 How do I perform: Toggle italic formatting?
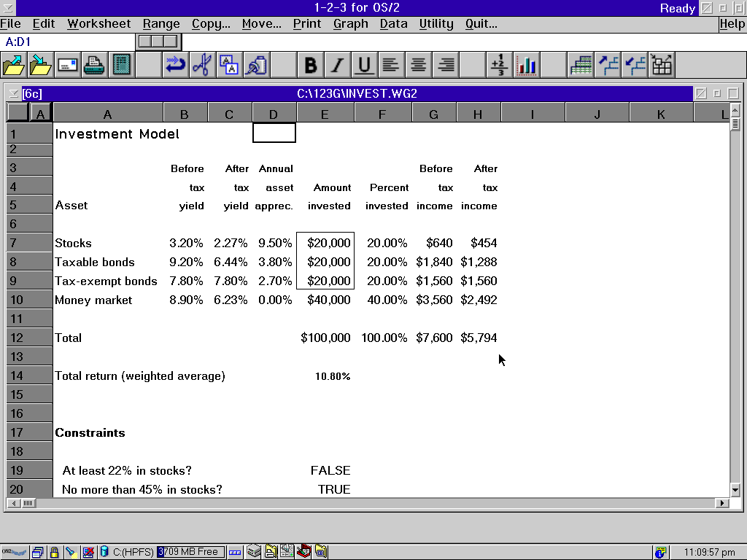(x=337, y=66)
